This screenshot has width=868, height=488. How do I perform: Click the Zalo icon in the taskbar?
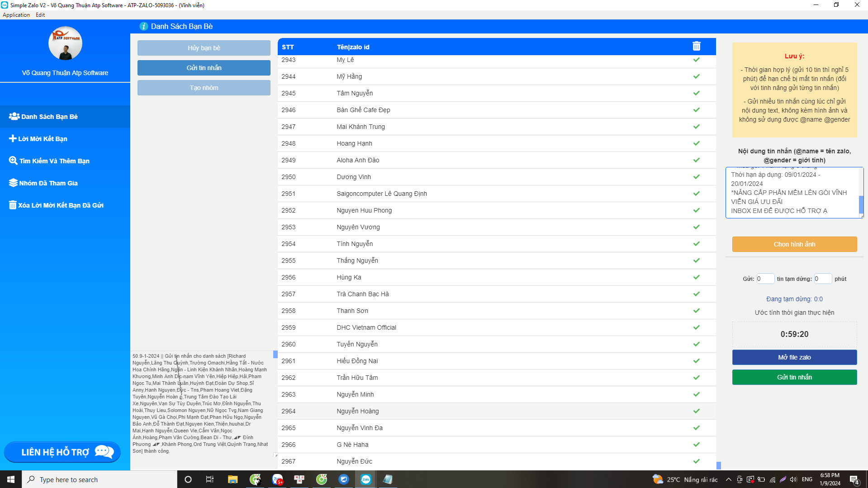[365, 479]
